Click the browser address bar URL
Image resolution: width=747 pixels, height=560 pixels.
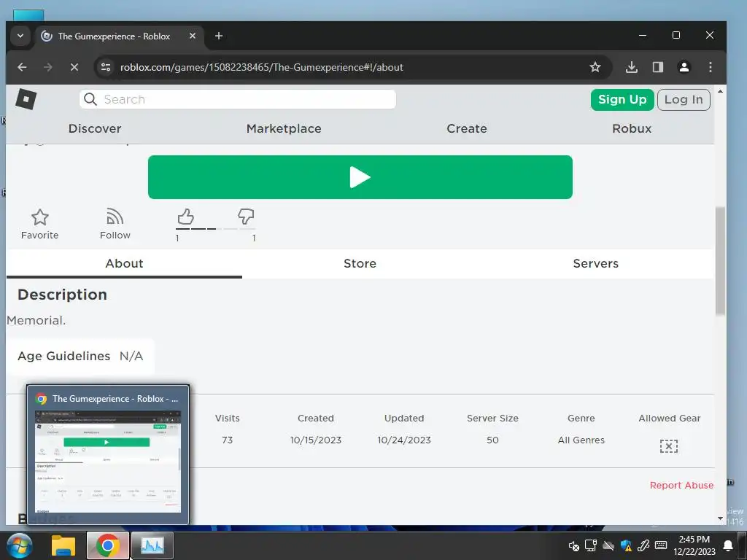coord(262,67)
